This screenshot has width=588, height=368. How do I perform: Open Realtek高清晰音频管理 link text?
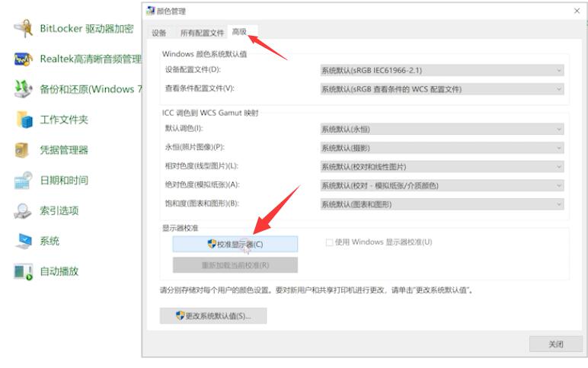point(91,59)
